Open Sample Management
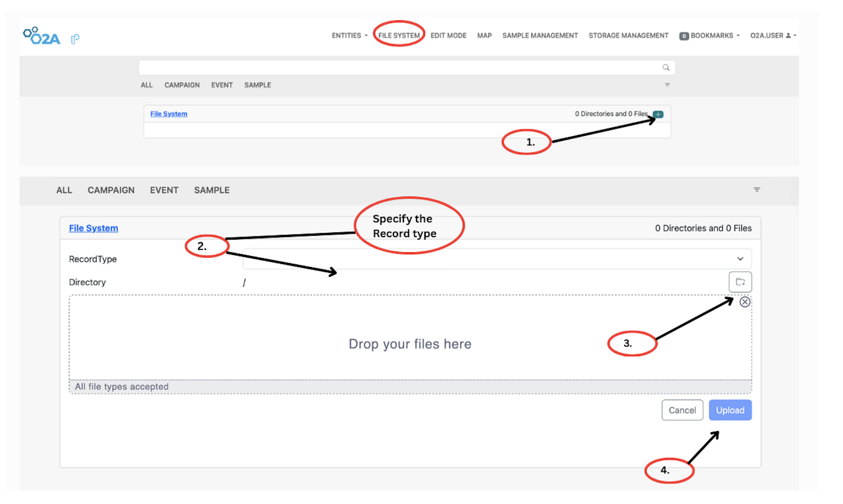This screenshot has height=504, width=843. pyautogui.click(x=540, y=35)
